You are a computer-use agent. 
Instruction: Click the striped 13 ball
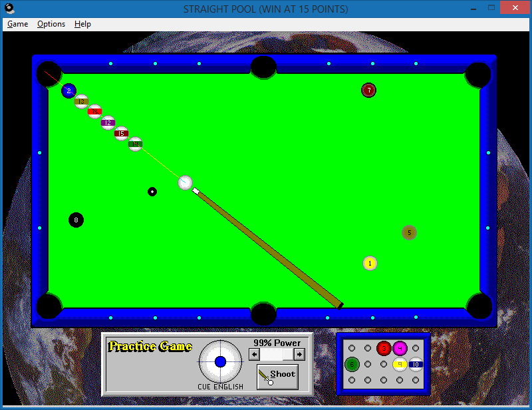81,101
